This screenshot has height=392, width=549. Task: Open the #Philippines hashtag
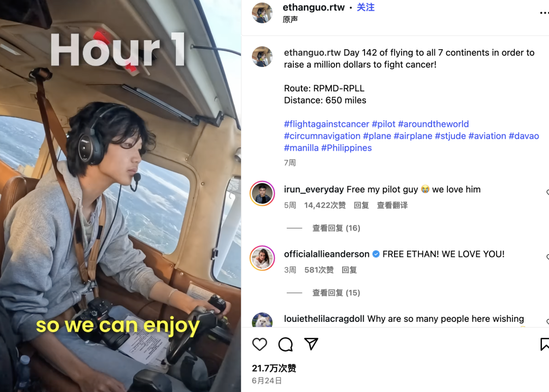(346, 148)
